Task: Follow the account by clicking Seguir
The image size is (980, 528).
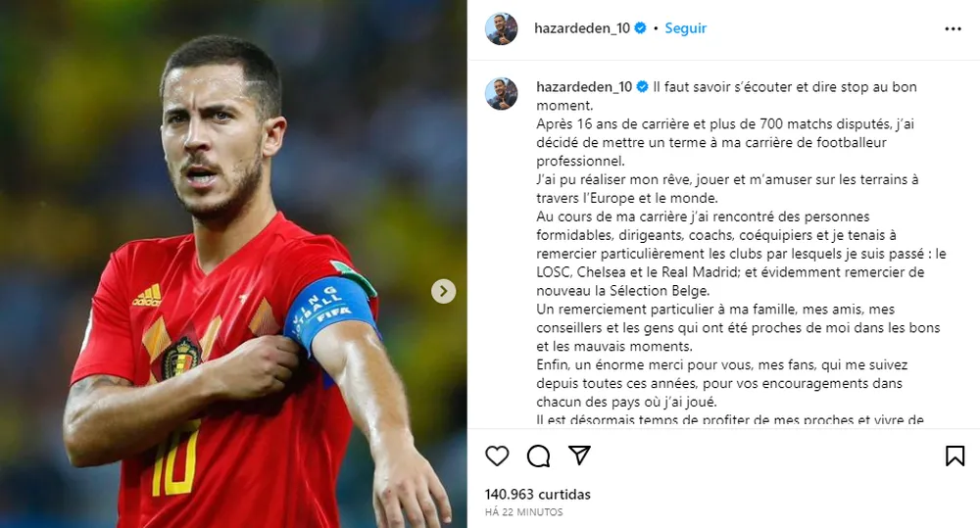Action: (686, 28)
